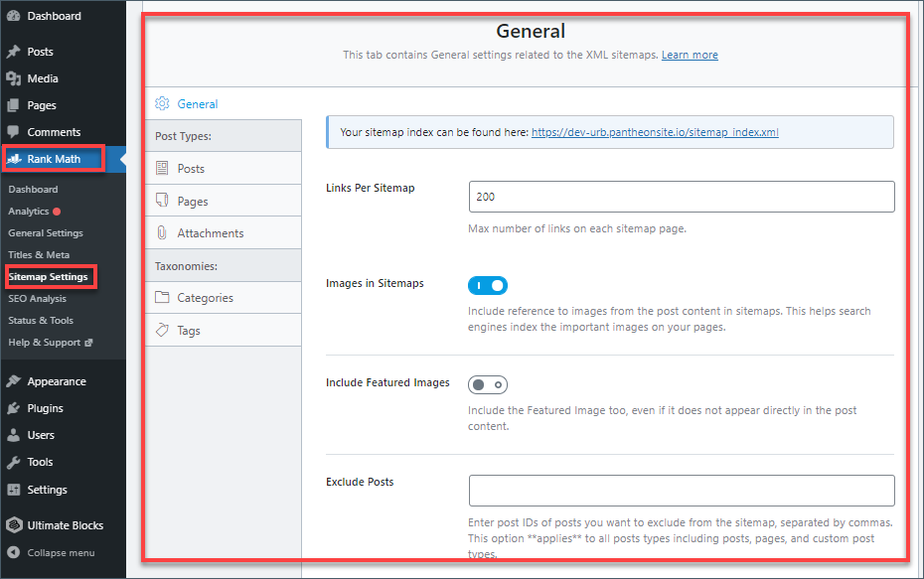This screenshot has width=924, height=579.
Task: Click the Posts tab document icon
Action: click(162, 169)
